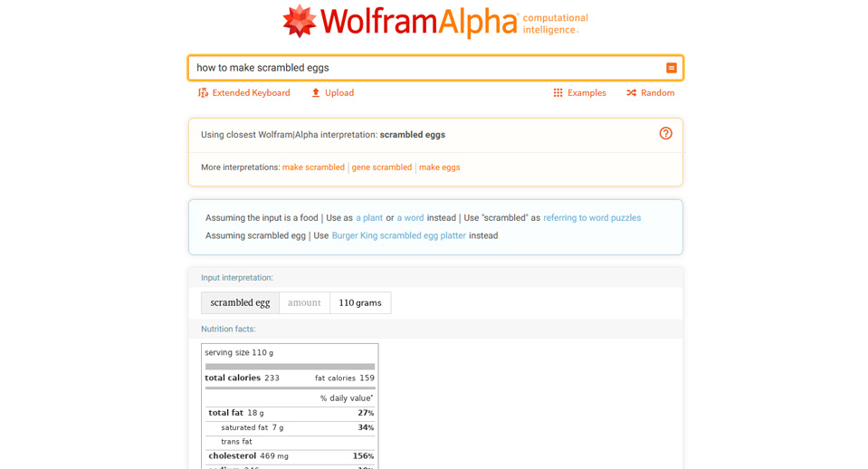Click the Upload arrow icon
The height and width of the screenshot is (469, 868).
click(x=316, y=92)
